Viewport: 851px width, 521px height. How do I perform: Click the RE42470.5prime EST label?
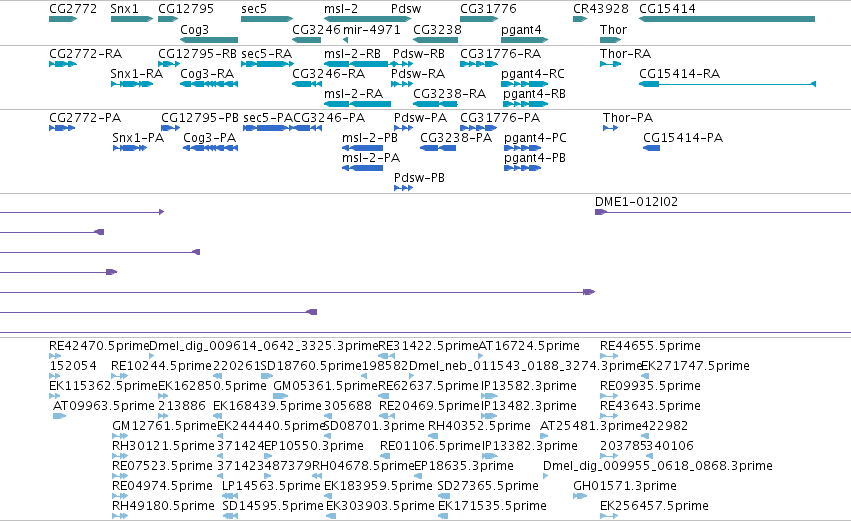99,346
